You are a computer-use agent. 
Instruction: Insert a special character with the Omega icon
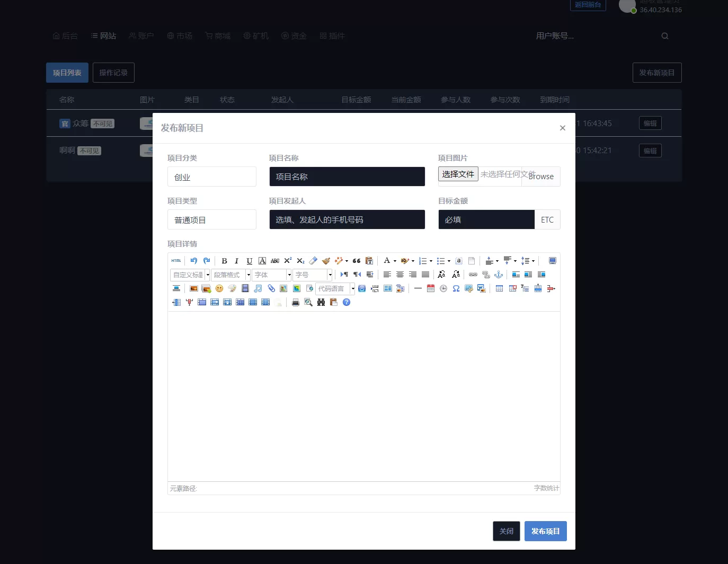tap(456, 289)
